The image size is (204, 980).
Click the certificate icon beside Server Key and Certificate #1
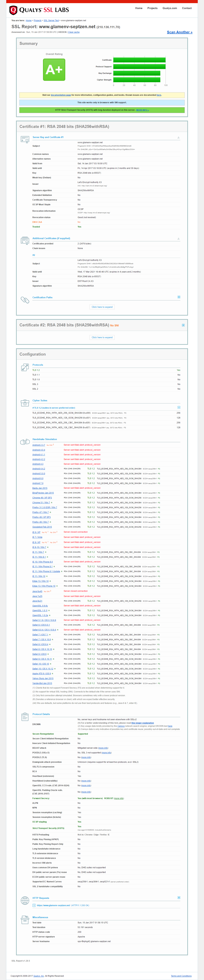tap(25, 139)
